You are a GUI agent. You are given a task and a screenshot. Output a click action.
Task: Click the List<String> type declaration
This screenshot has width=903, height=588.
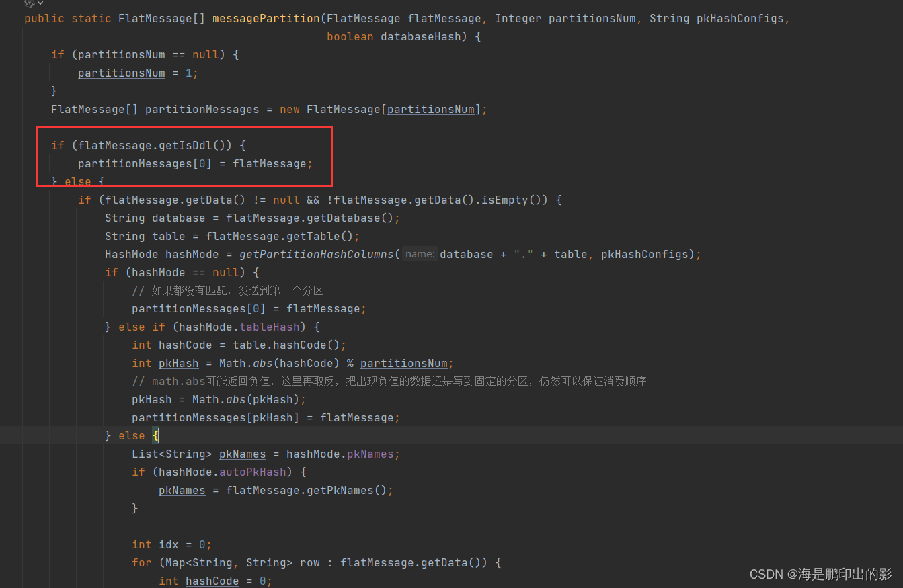pos(172,454)
